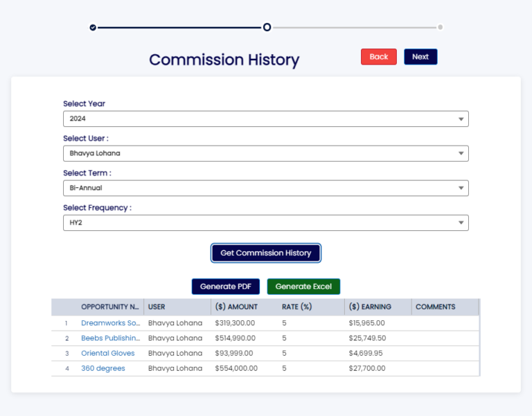
Task: Open the Select User dropdown
Action: 265,153
